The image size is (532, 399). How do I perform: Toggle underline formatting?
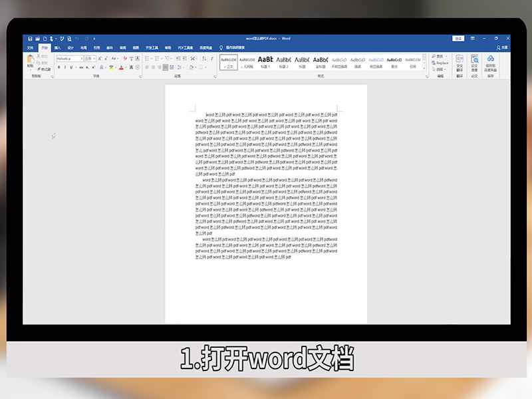point(70,66)
